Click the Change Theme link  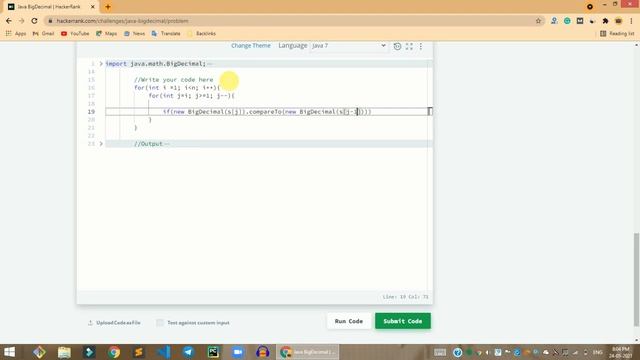(x=251, y=46)
